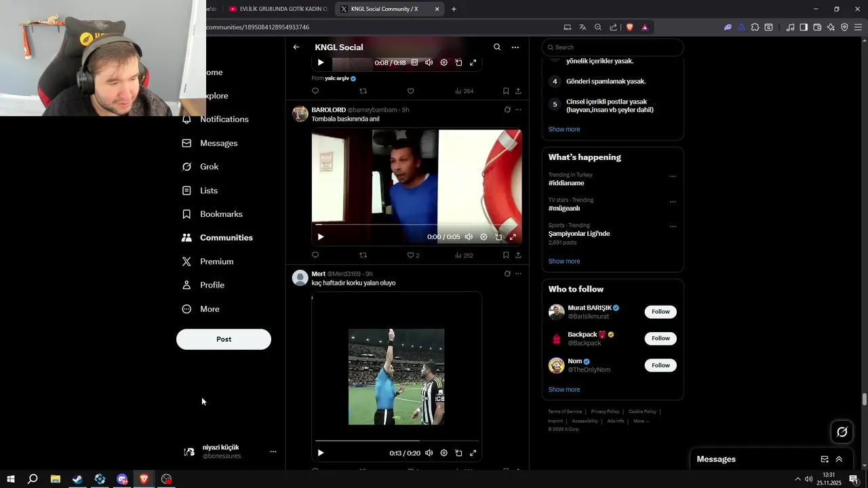
Task: Open more options on Mert's post
Action: click(x=518, y=274)
